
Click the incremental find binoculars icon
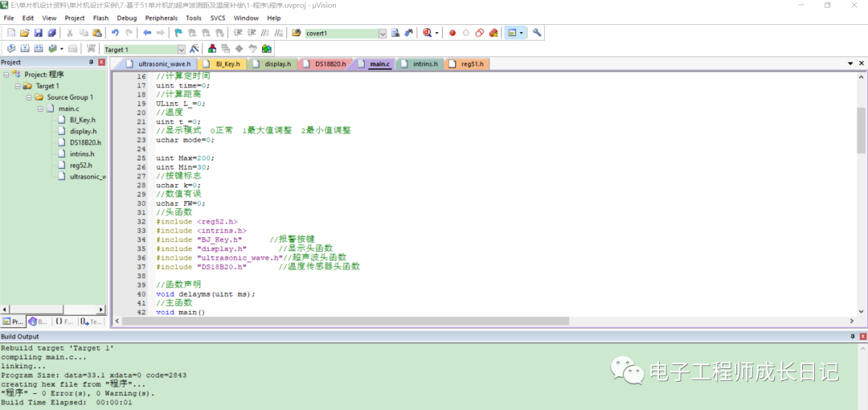pos(409,33)
